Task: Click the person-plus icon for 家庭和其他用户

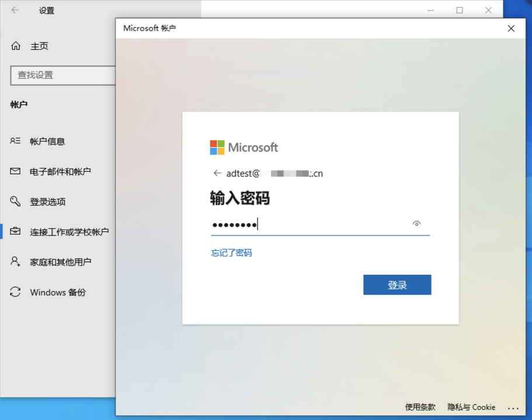Action: (x=15, y=261)
